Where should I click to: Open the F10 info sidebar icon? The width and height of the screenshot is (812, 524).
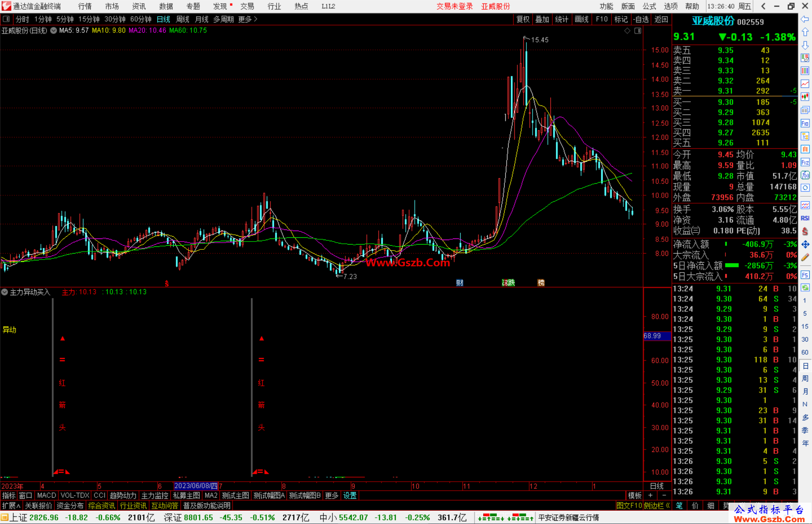tap(805, 123)
